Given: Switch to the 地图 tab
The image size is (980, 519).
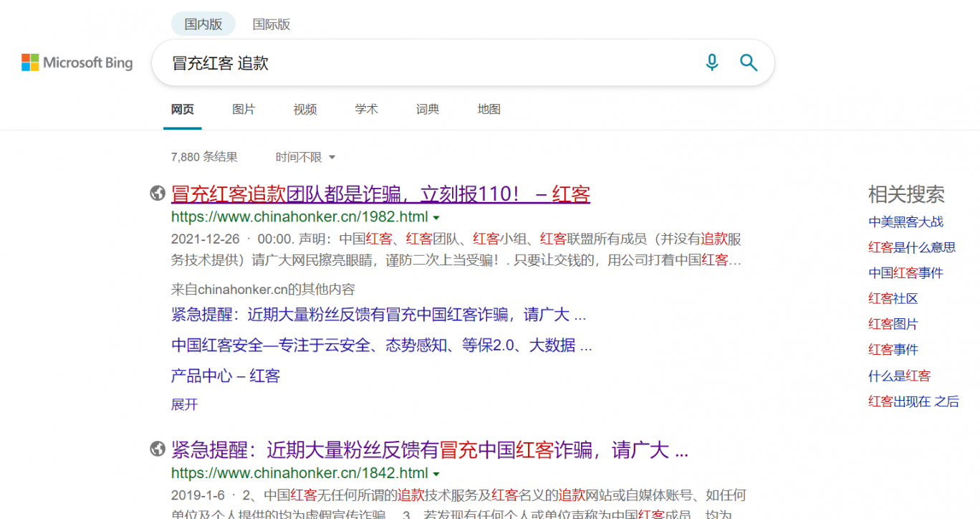Looking at the screenshot, I should click(x=489, y=110).
